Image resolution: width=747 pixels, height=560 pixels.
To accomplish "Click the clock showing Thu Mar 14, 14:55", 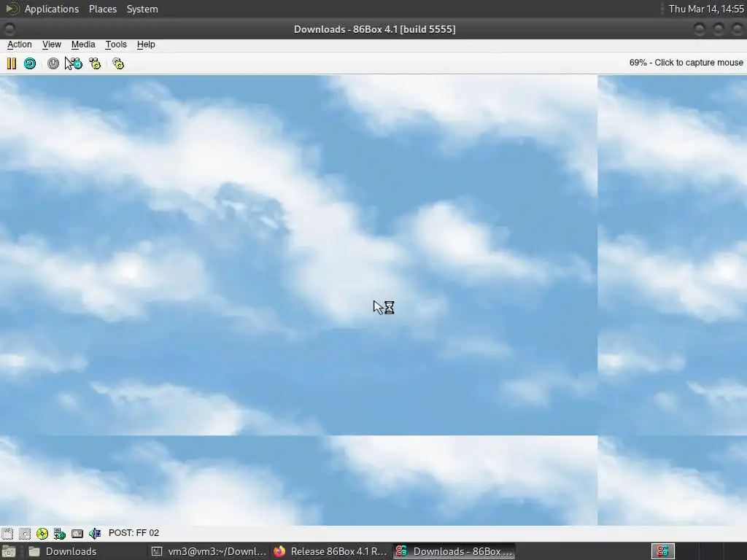I will click(x=706, y=9).
